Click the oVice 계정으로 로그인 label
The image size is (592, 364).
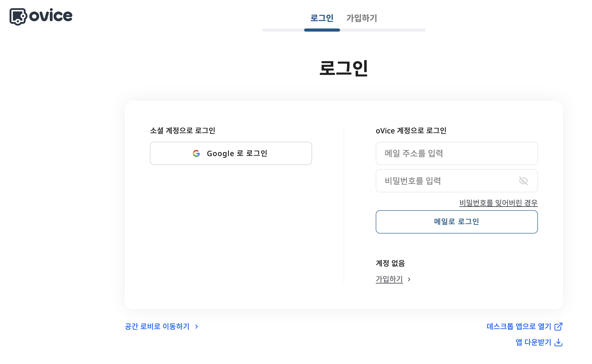tap(411, 131)
